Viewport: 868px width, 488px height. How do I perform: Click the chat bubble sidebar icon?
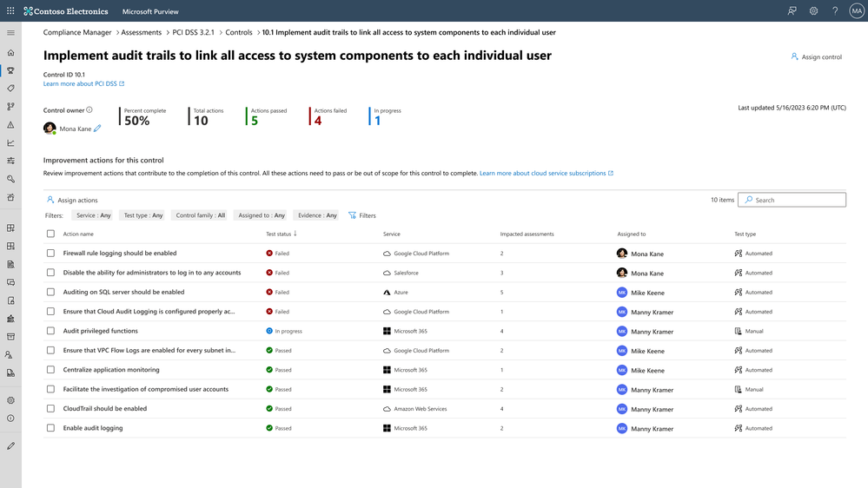[x=10, y=282]
